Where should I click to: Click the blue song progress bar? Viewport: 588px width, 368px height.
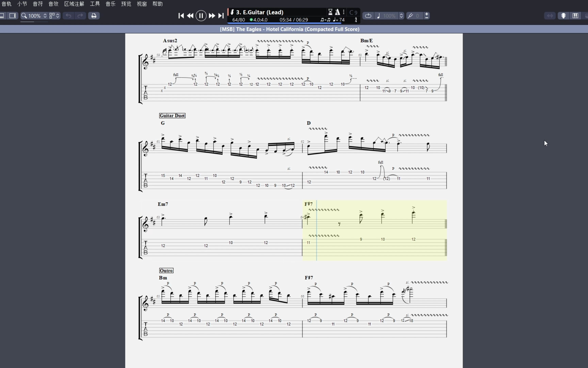[x=284, y=23]
